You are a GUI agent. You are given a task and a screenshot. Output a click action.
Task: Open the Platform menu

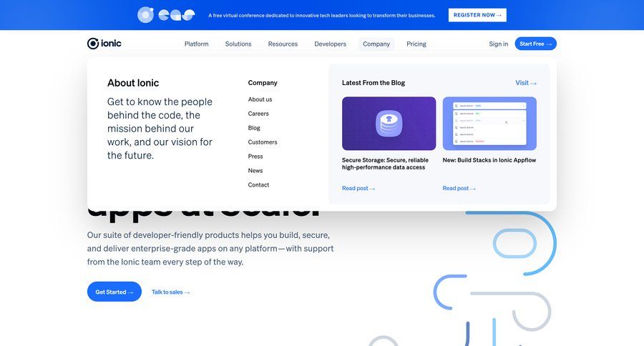click(x=196, y=44)
